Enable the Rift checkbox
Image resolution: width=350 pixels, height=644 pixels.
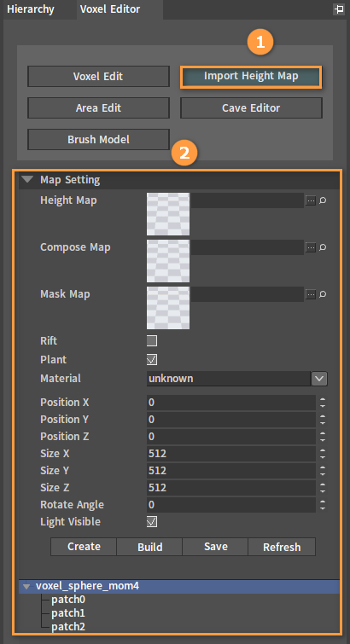pos(152,341)
